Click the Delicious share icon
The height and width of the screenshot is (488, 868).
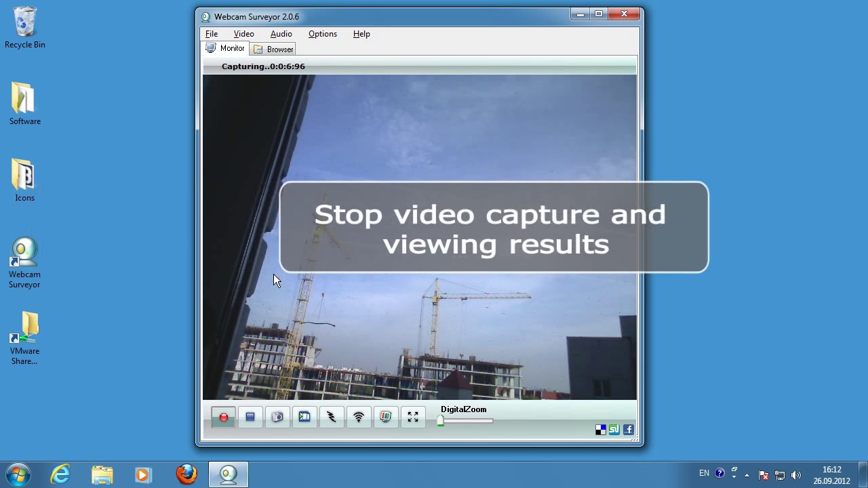(x=600, y=430)
